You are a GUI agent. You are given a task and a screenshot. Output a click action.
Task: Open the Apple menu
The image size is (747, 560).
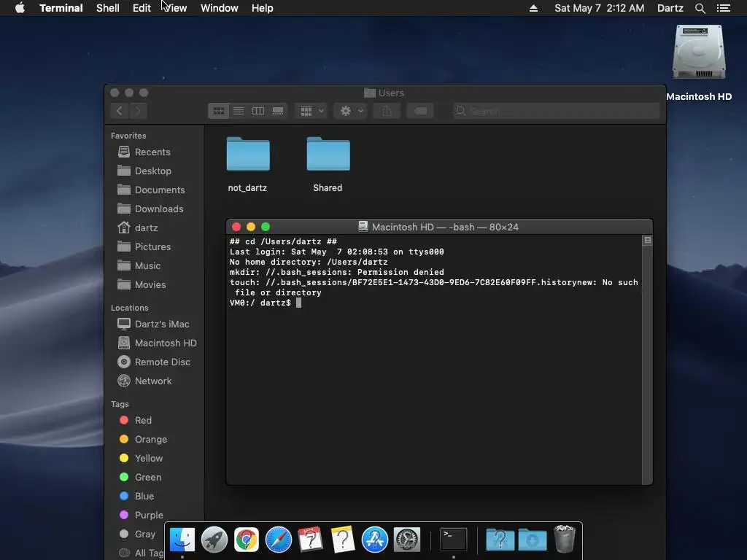click(x=20, y=8)
